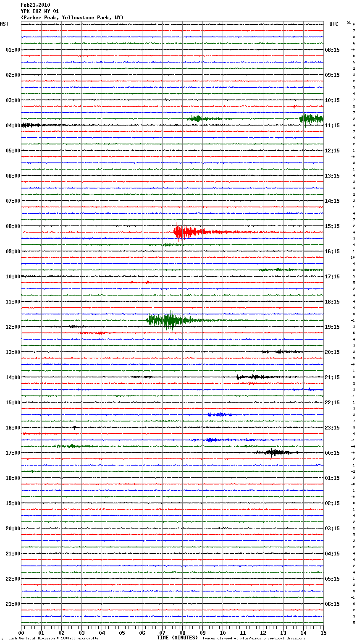
Task: Click the 21:15 UTC time label
Action: 332,377
